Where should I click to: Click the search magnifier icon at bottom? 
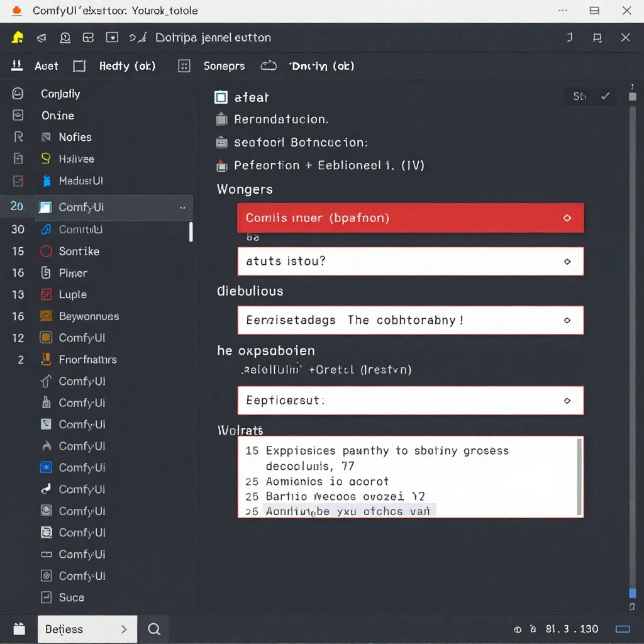(154, 629)
